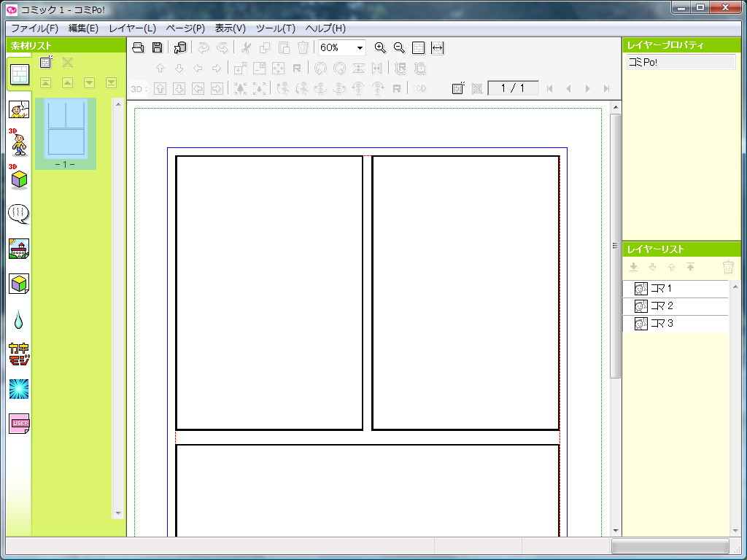
Task: Click the new page icon in the material list
Action: tap(46, 62)
